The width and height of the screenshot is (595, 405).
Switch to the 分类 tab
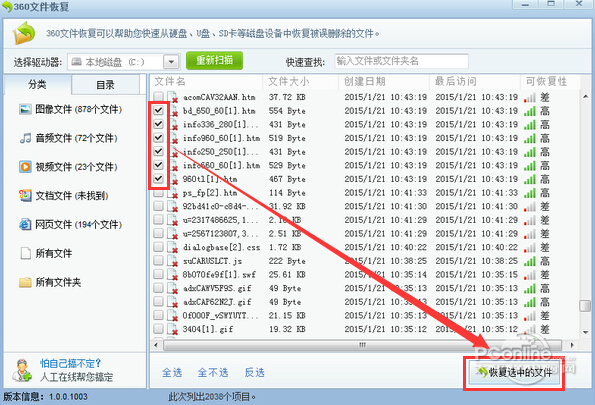37,84
